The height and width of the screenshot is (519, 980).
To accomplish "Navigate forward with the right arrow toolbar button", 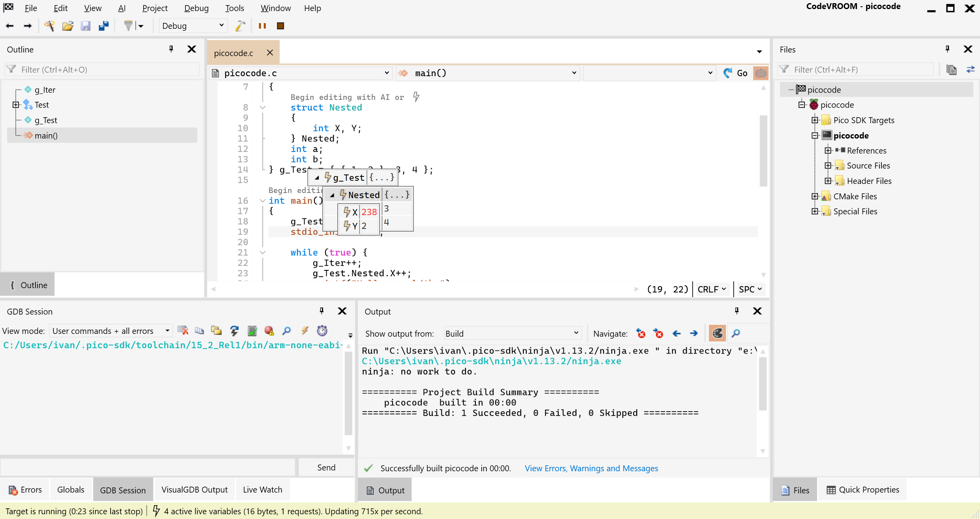I will click(x=28, y=26).
